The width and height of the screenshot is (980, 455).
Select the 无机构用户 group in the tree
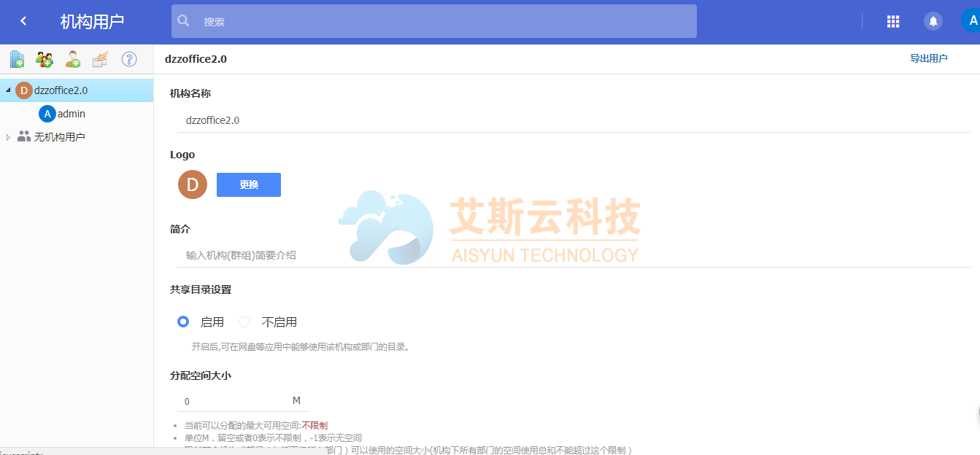click(x=59, y=137)
